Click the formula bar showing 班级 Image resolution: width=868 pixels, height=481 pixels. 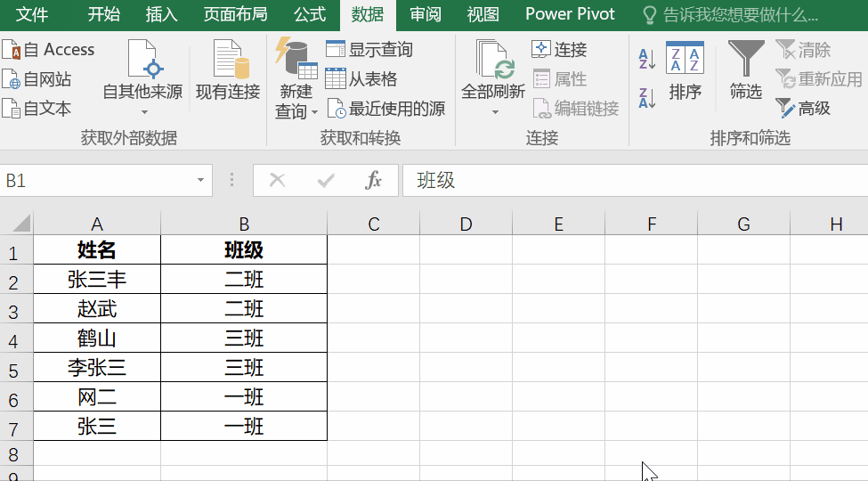coord(635,181)
